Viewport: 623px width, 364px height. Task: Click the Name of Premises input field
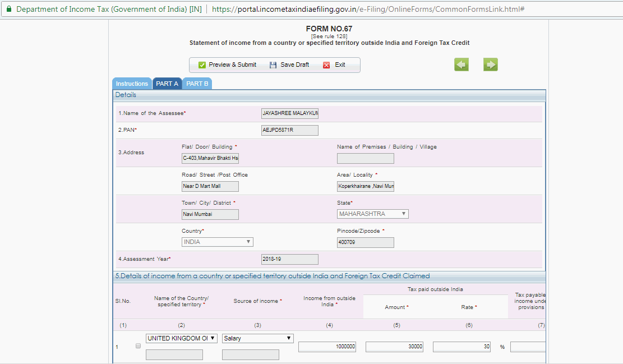[365, 158]
